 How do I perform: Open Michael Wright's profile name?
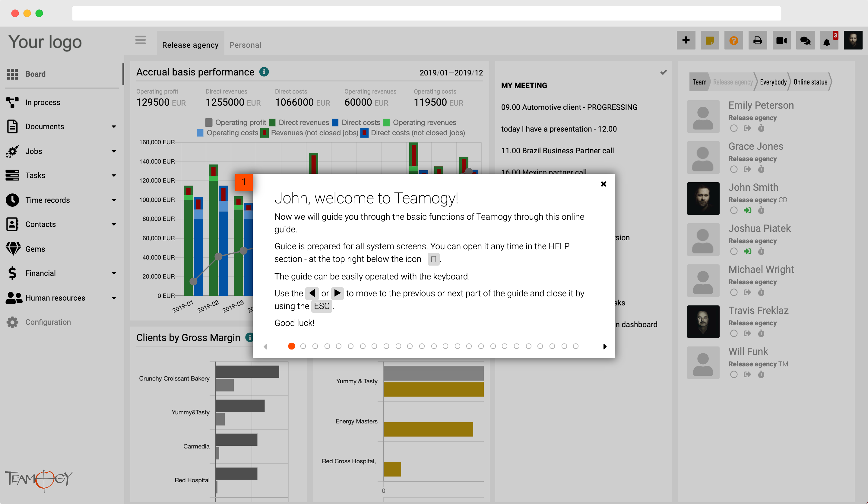tap(761, 269)
